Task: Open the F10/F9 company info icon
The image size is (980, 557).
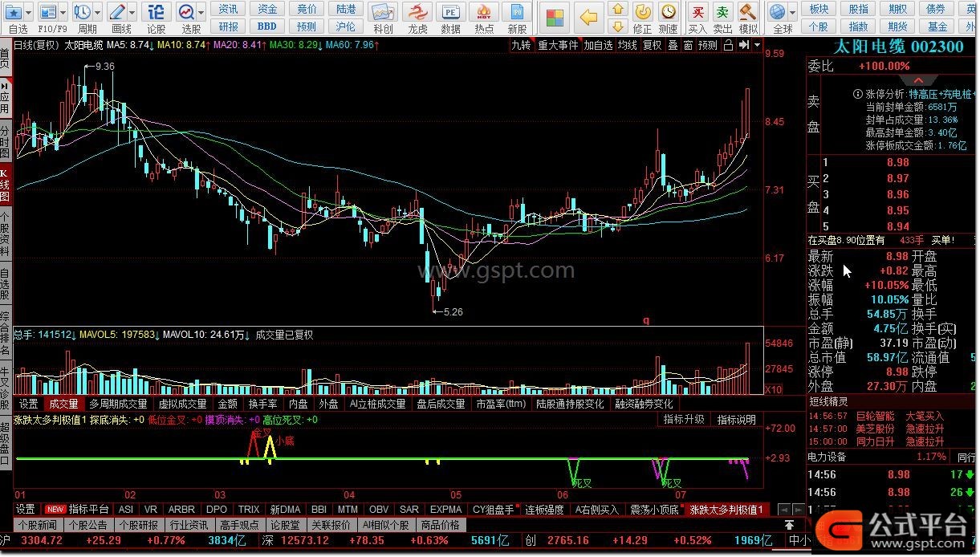Action: [x=47, y=12]
